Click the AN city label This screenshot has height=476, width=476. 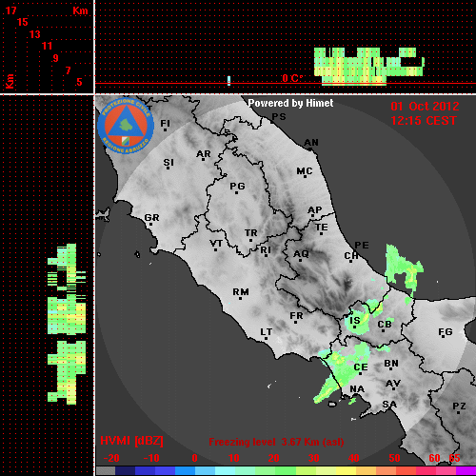click(311, 143)
